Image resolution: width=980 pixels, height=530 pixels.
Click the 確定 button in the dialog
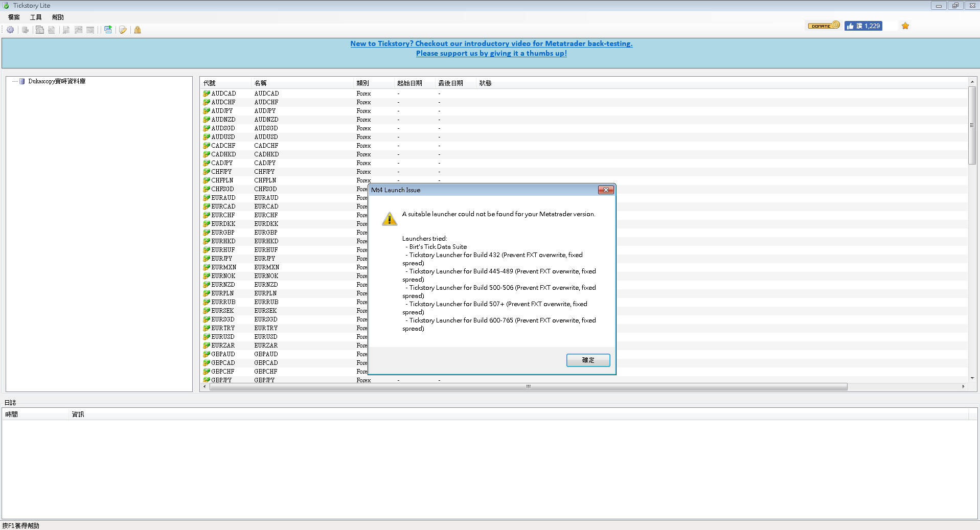coord(588,360)
